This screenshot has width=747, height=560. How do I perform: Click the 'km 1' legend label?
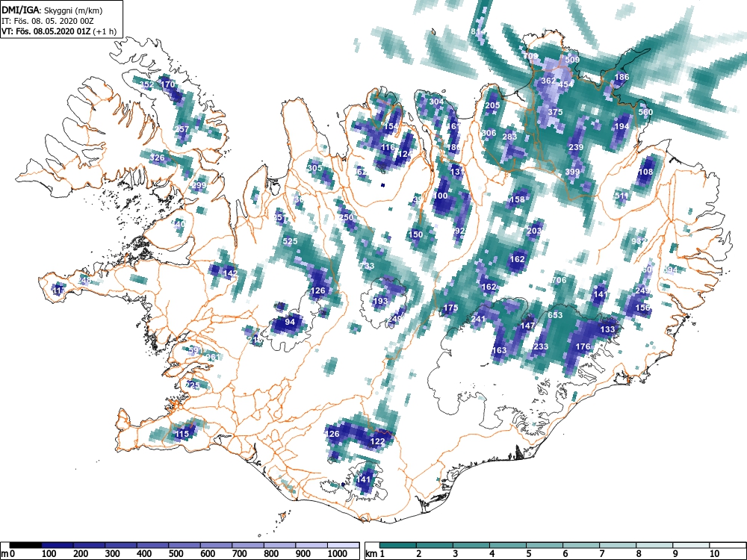click(x=376, y=554)
